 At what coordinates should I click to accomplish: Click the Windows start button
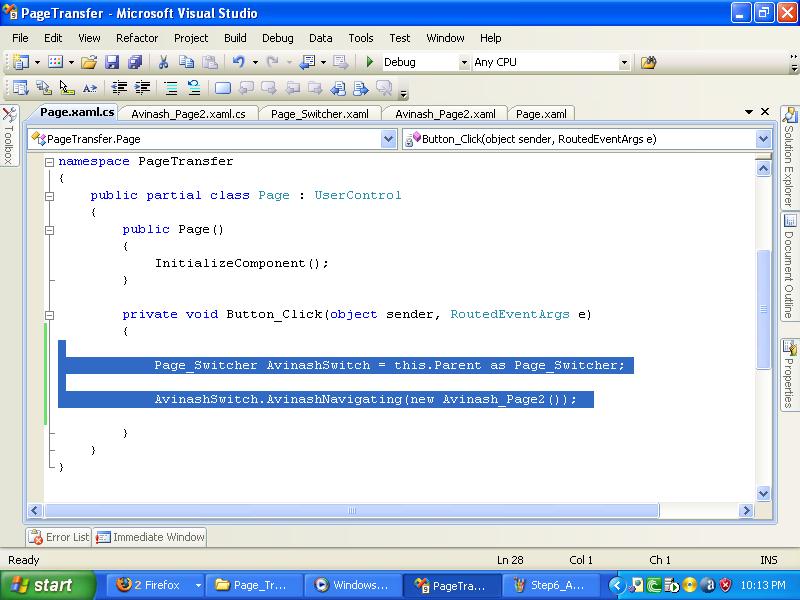[x=47, y=585]
